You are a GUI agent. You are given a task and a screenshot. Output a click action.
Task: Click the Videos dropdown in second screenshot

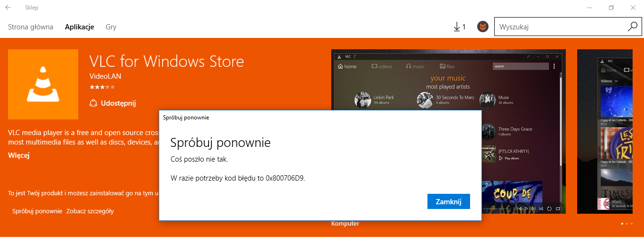click(609, 81)
